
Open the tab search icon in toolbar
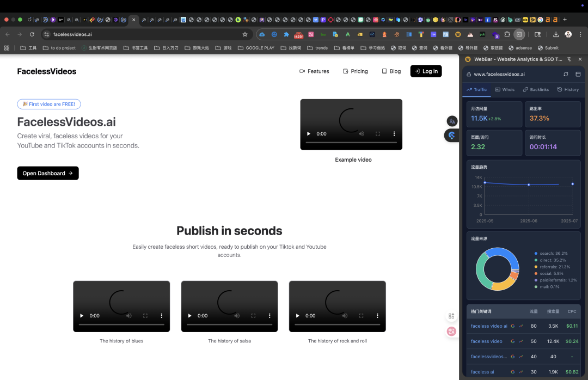pos(537,34)
